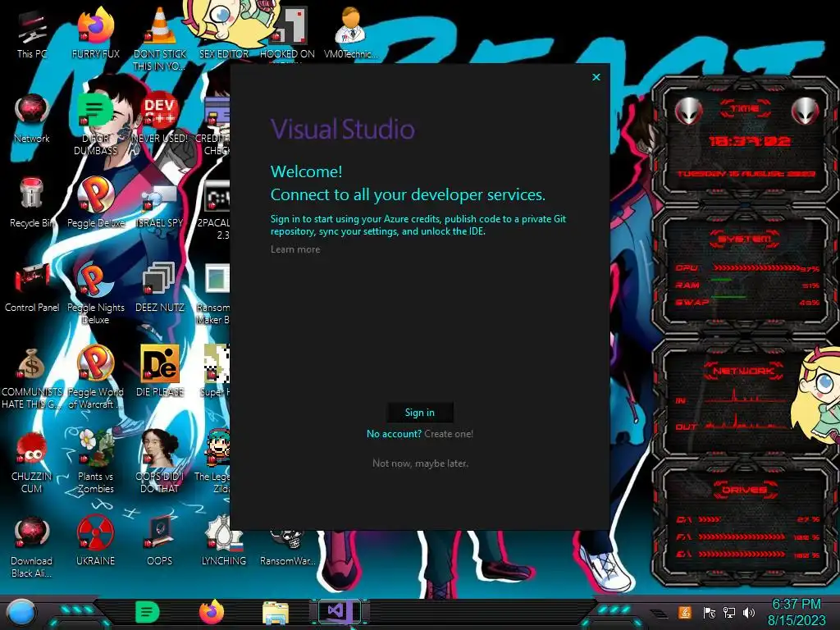840x630 pixels.
Task: Open the volume speaker tray icon
Action: (x=749, y=612)
